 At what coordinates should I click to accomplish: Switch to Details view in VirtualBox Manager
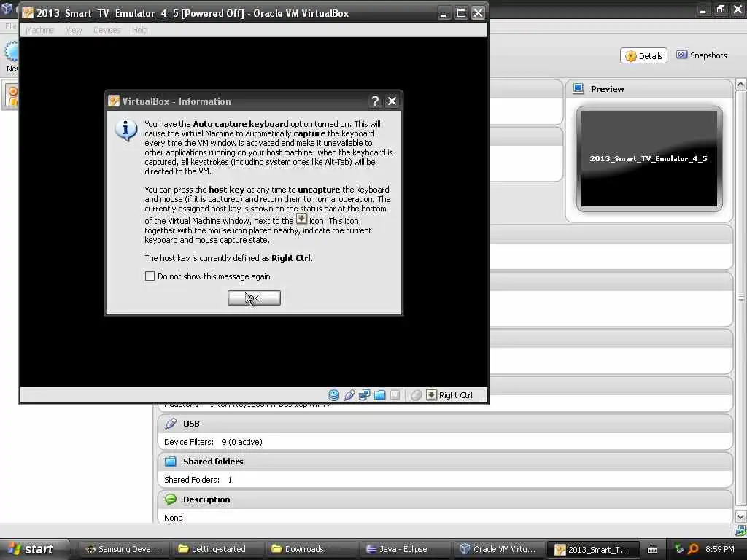click(x=643, y=55)
